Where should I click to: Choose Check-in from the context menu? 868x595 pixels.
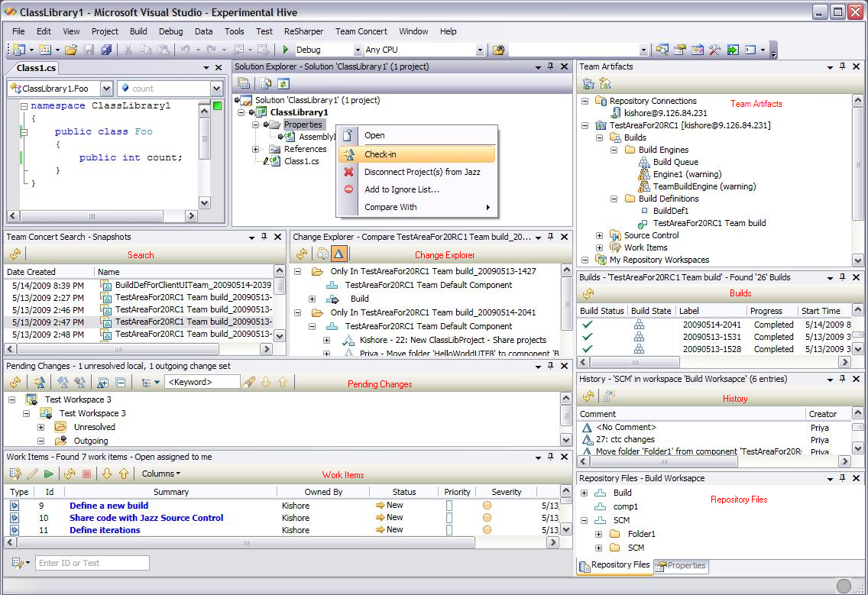pyautogui.click(x=417, y=154)
